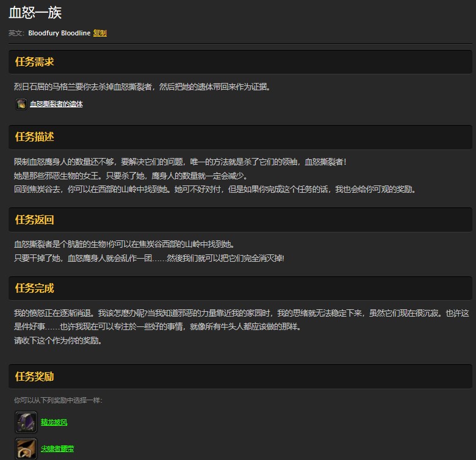Click the 任务描述 section header
The width and height of the screenshot is (476, 460).
click(35, 137)
